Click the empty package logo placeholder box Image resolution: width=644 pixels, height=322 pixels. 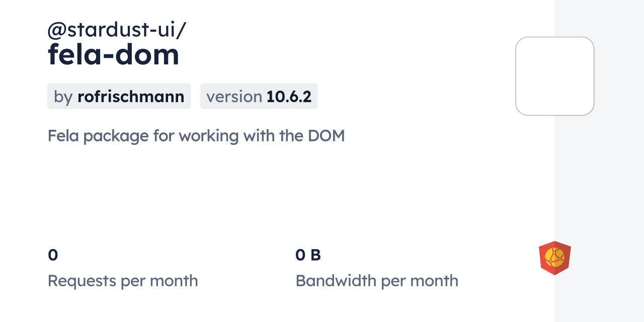coord(554,76)
